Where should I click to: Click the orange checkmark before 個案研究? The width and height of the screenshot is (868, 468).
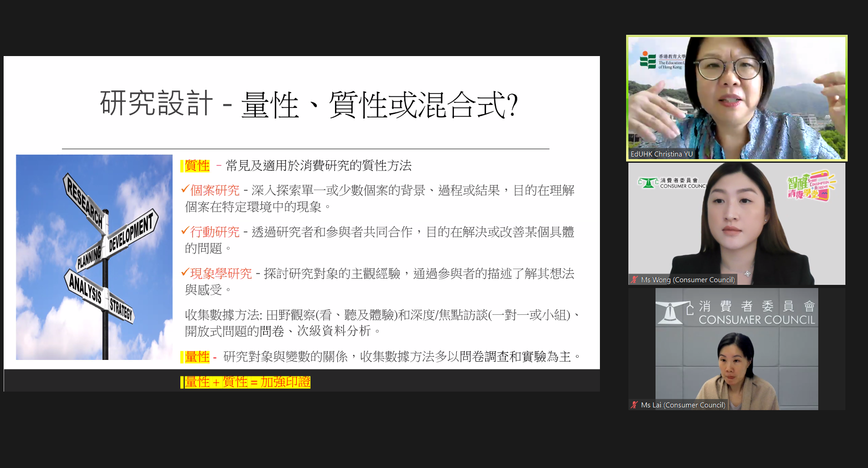[185, 189]
